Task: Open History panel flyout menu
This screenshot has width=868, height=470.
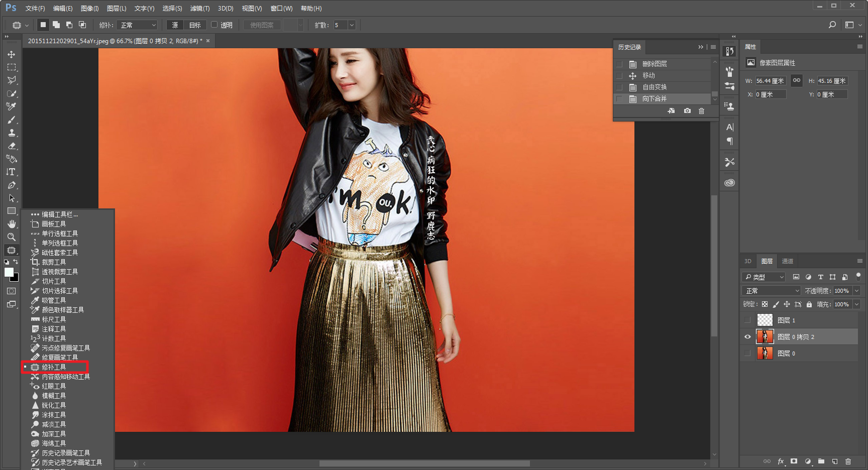Action: tap(713, 47)
